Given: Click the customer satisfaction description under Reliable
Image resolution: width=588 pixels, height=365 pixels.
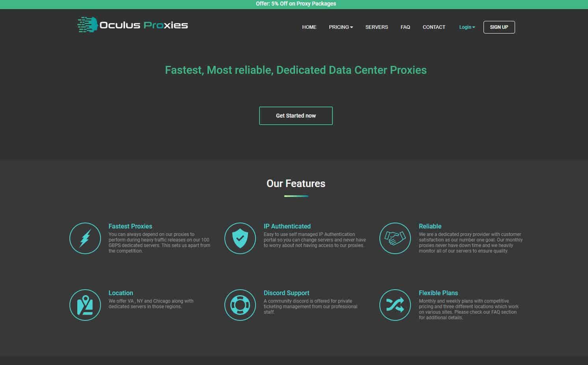Looking at the screenshot, I should 470,243.
